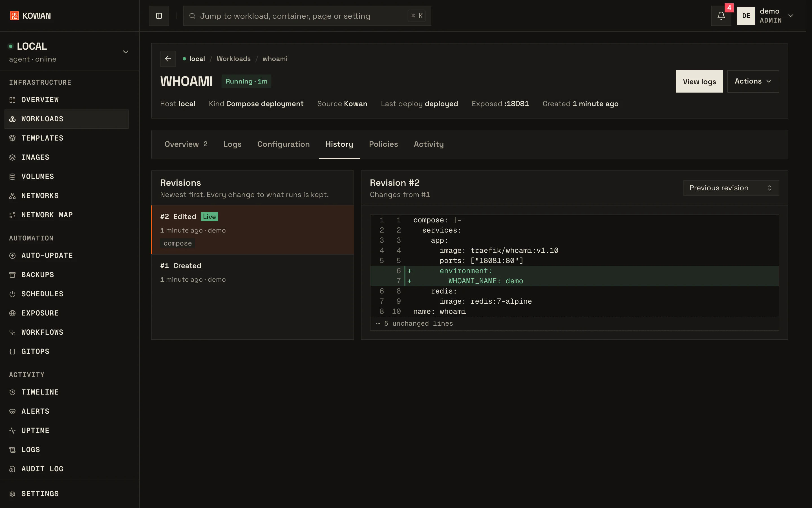Toggle the sidebar panel icon
812x508 pixels.
click(159, 16)
